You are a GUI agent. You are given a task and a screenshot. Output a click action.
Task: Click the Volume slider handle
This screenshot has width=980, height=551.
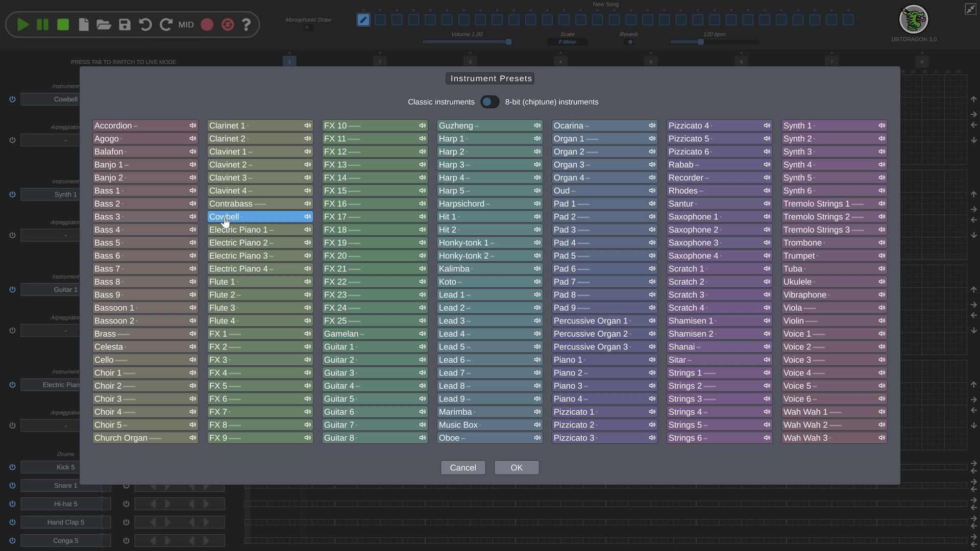point(508,42)
